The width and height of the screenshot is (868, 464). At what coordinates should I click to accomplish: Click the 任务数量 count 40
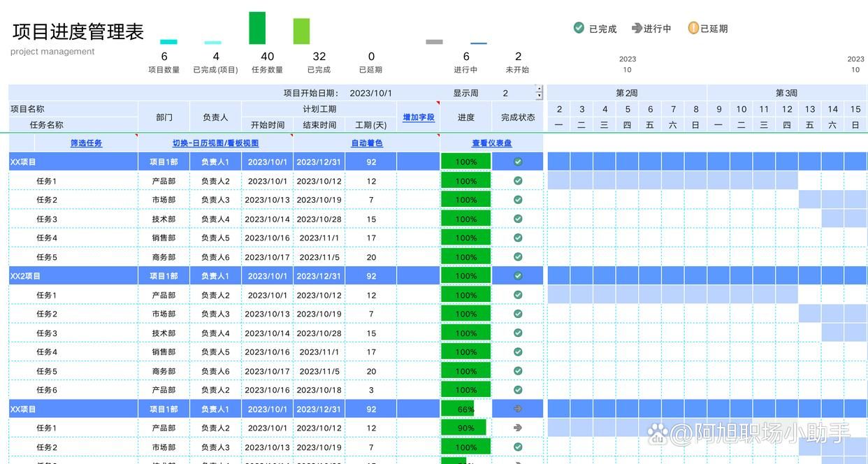pos(268,57)
